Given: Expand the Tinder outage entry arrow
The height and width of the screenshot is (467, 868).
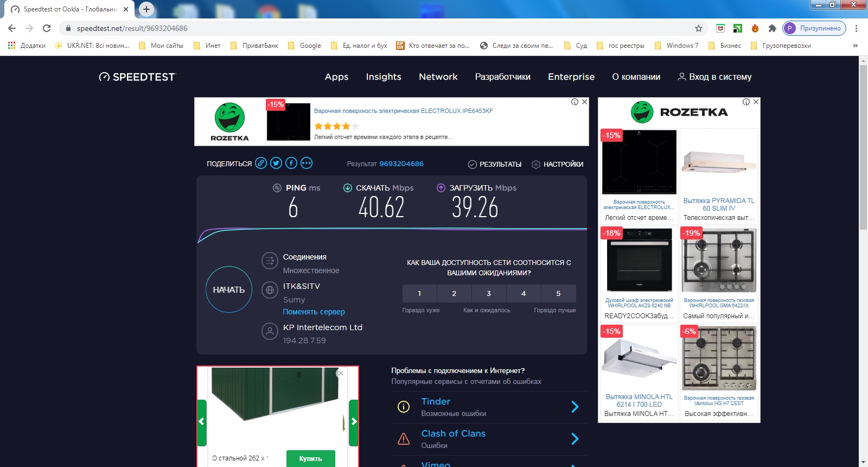Looking at the screenshot, I should [x=575, y=407].
